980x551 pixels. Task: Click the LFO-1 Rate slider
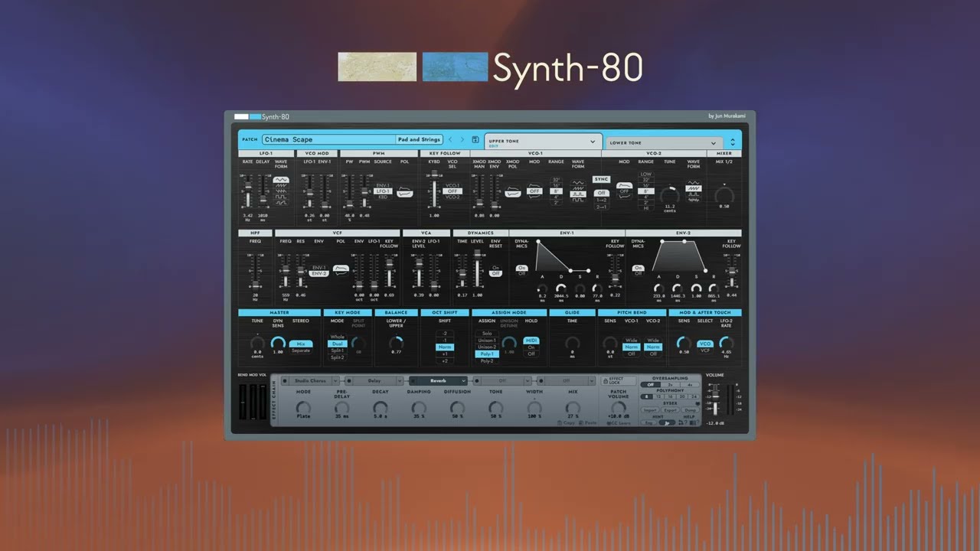pyautogui.click(x=248, y=191)
